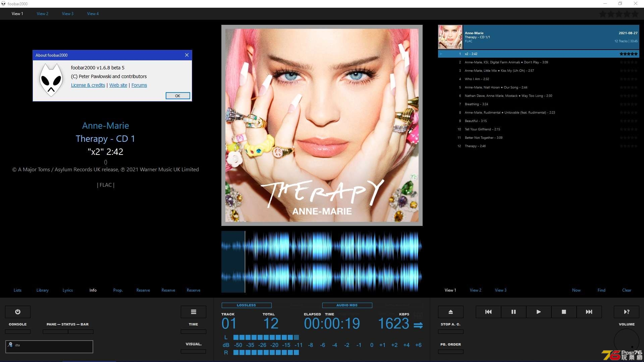Select the Our Song - 2:44 track

tap(539, 87)
